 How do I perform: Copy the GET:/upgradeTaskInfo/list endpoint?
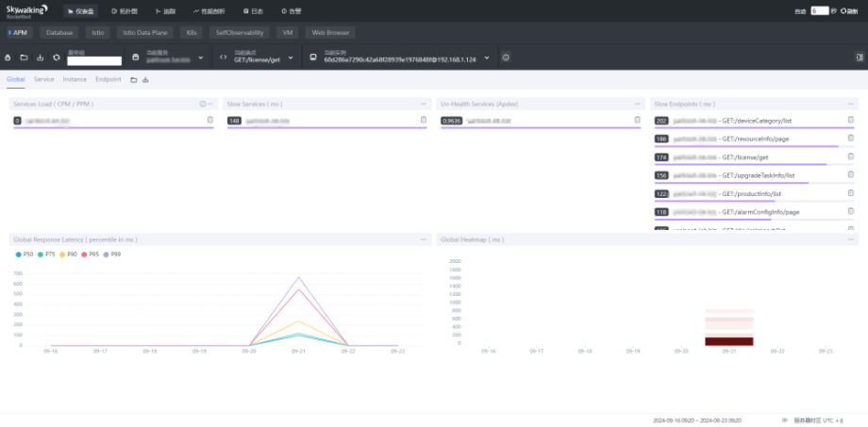[851, 174]
